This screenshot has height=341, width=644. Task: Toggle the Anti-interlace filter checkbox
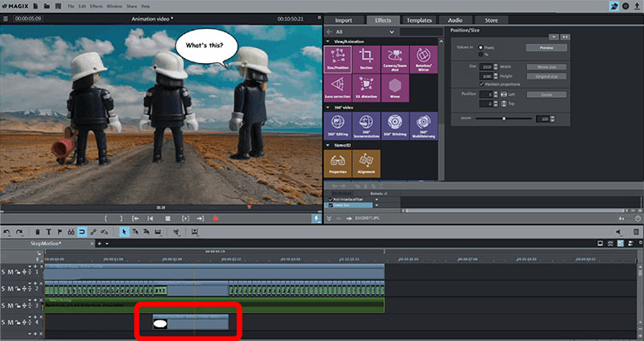(x=331, y=199)
